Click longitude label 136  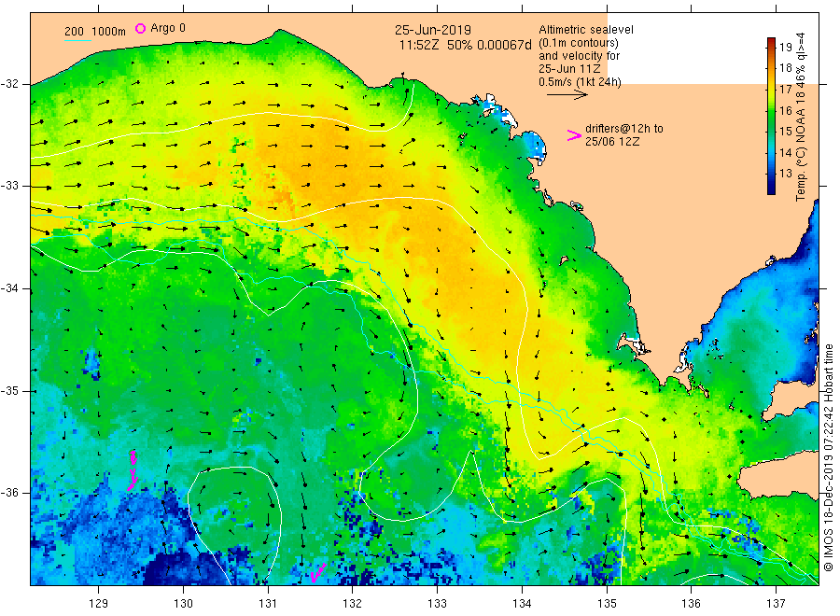tap(691, 604)
